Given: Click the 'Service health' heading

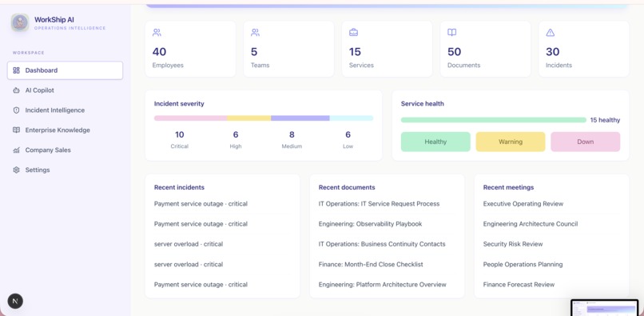Looking at the screenshot, I should pyautogui.click(x=422, y=104).
